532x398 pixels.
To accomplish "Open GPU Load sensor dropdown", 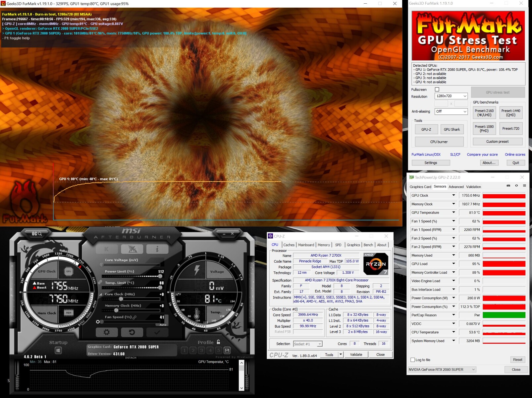I will pos(453,264).
